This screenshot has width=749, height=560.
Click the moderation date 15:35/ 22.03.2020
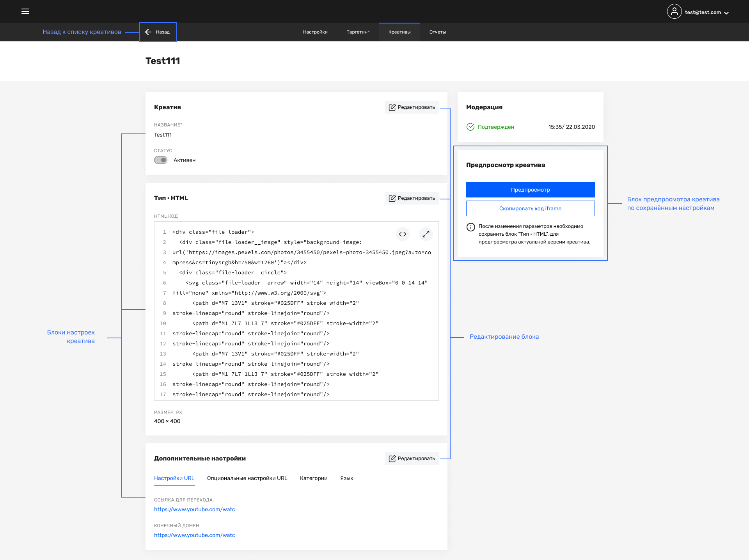(x=572, y=127)
